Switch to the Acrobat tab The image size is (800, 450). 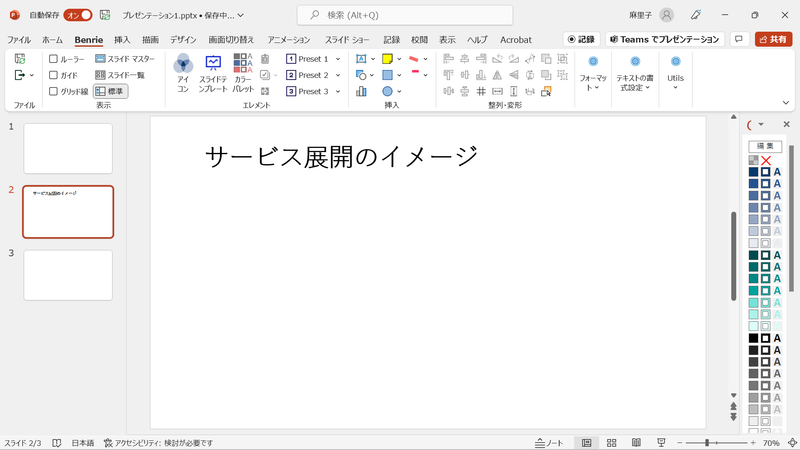516,40
